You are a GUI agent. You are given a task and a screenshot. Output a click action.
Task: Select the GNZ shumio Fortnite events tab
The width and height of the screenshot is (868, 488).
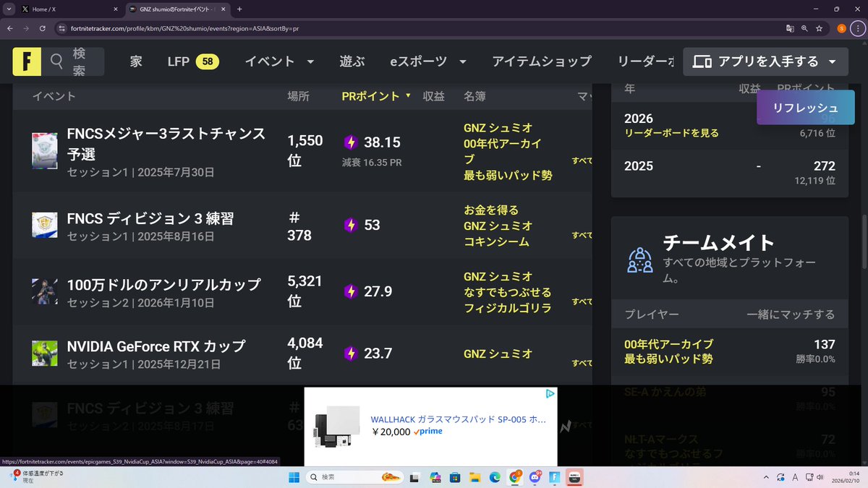pos(177,9)
